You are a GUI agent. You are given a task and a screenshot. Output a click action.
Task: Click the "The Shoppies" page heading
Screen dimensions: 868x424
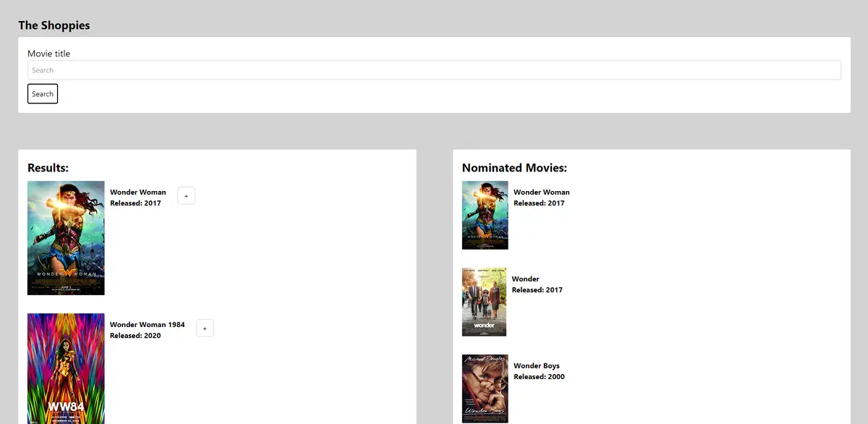coord(54,25)
